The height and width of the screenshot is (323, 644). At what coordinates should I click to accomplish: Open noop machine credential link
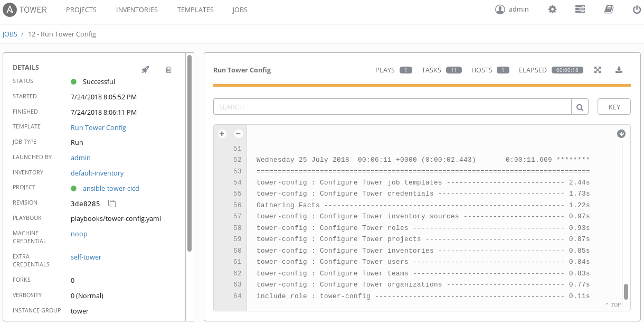pos(79,234)
